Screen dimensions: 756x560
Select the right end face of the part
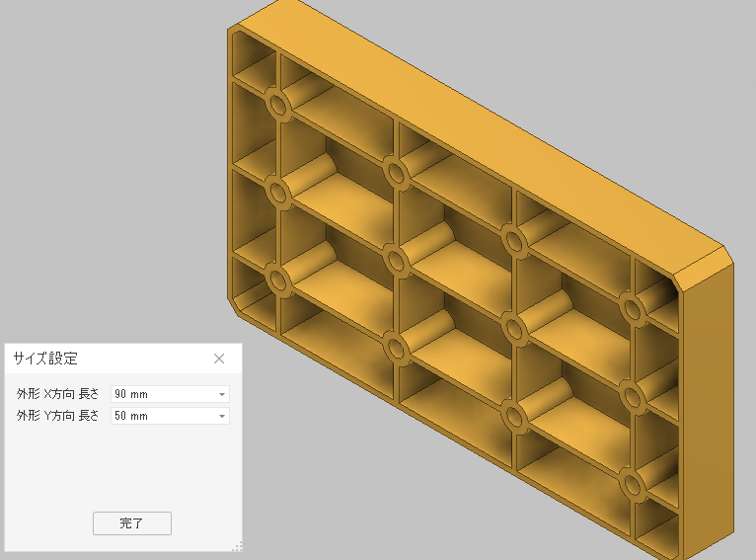coord(709,395)
